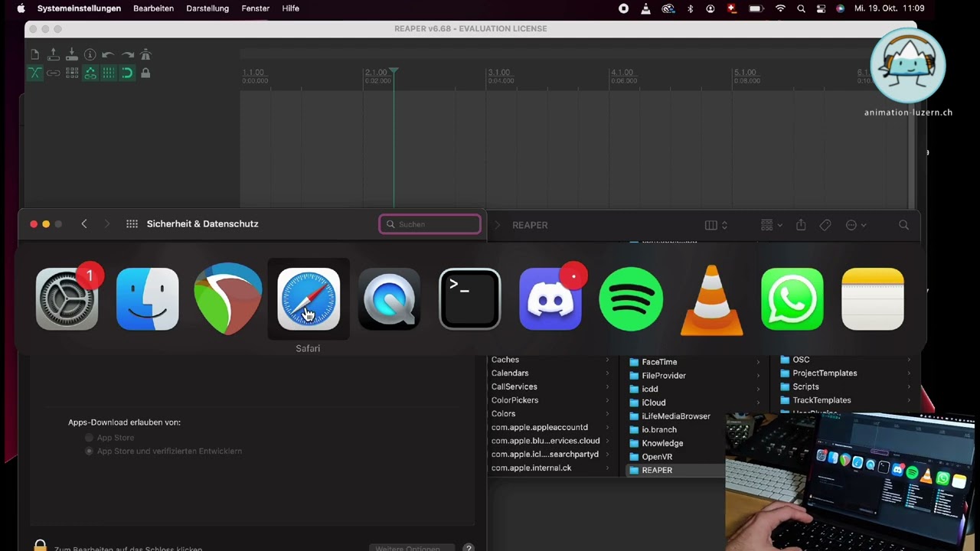Click REAPER's Undo arrow icon
The width and height of the screenshot is (980, 551).
109,54
